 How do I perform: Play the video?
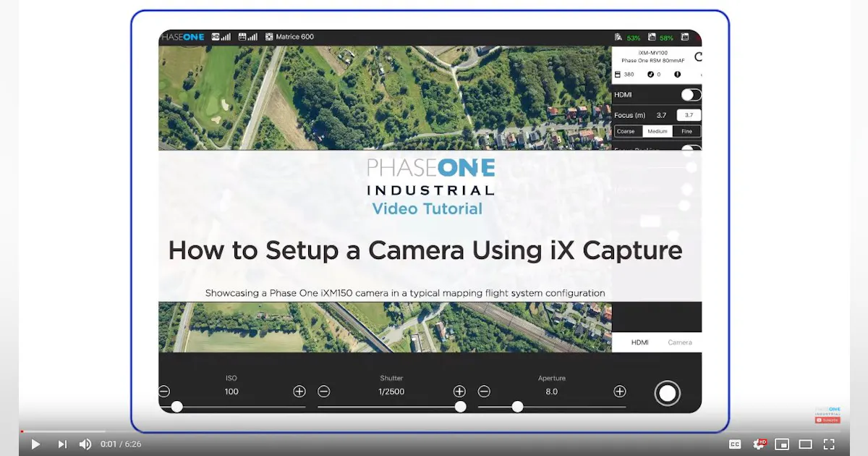click(x=35, y=444)
